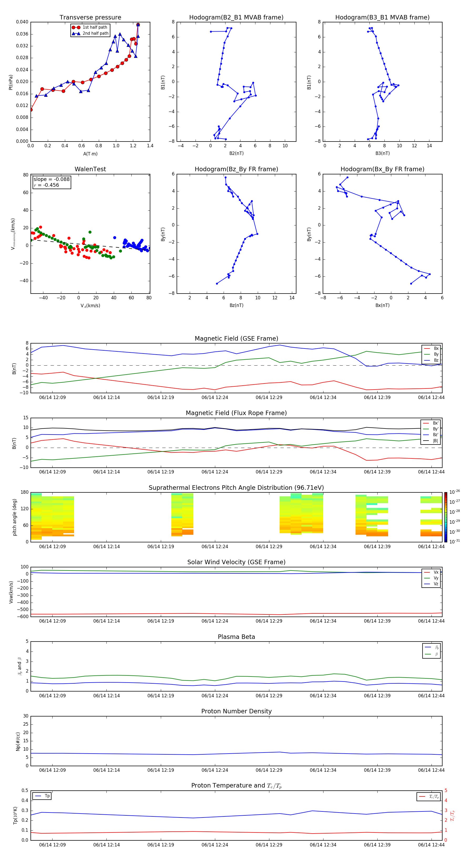
Task: Click the '10^-26' colorbar label
Action: point(455,492)
